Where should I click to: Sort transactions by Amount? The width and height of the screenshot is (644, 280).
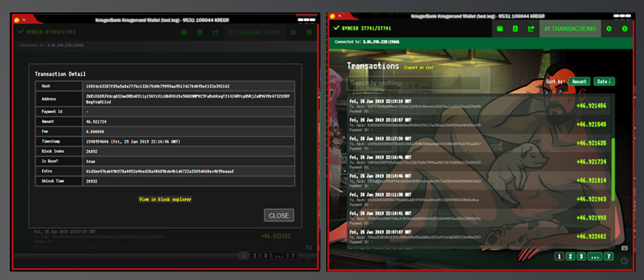(579, 81)
